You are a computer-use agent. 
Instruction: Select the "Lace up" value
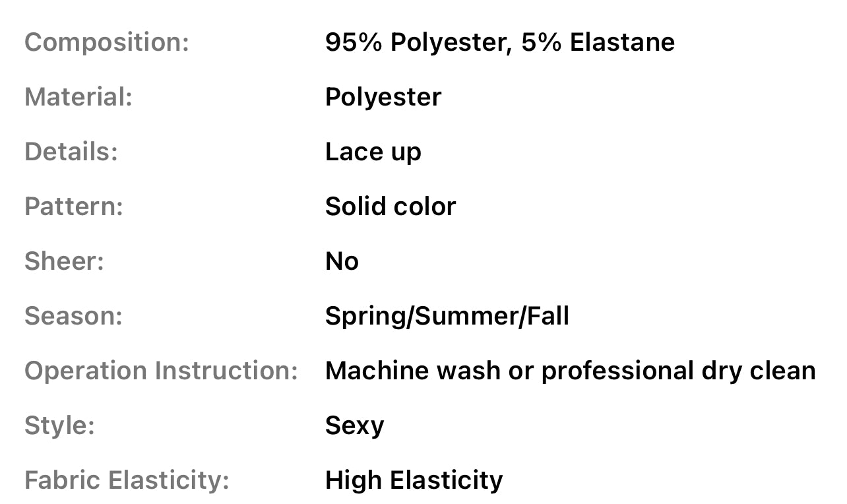[x=373, y=152]
